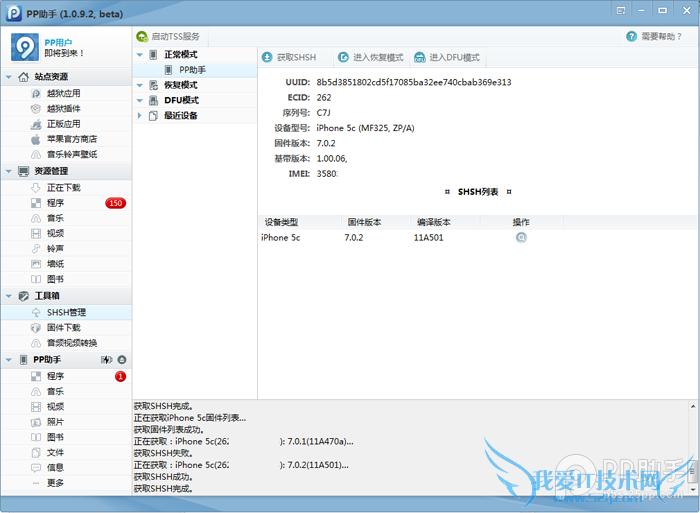Viewport: 700px width, 513px height.
Task: Select PP助手 device under 正常模式
Action: click(x=195, y=70)
